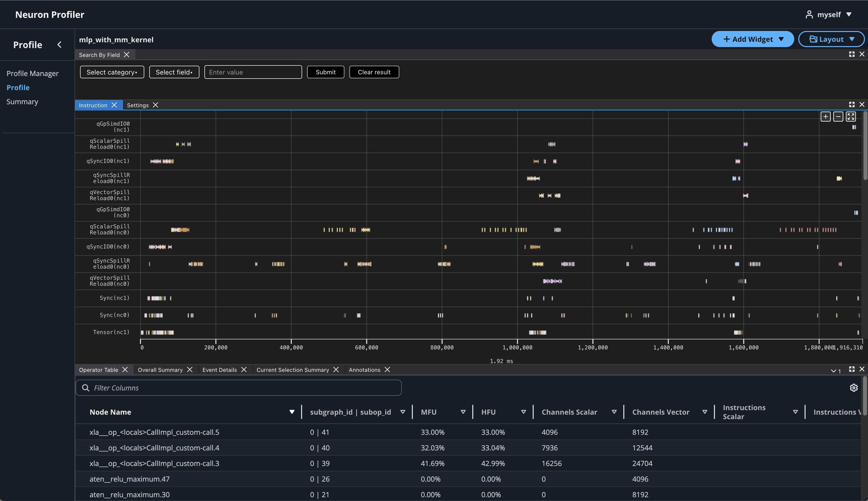This screenshot has height=501, width=868.
Task: Click the Filter Columns search icon
Action: [86, 388]
